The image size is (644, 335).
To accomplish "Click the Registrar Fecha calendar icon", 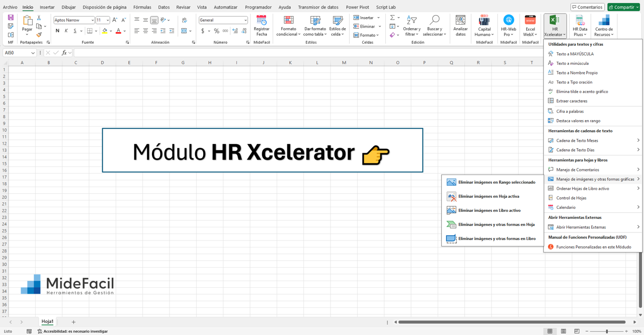I will click(x=261, y=20).
